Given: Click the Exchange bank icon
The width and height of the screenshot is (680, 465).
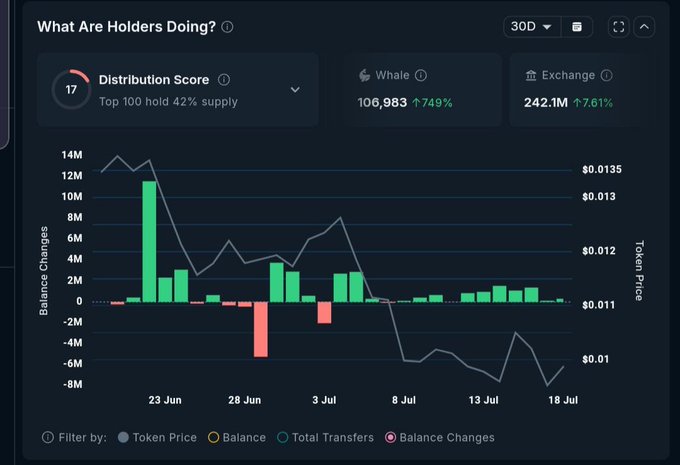Looking at the screenshot, I should [531, 75].
